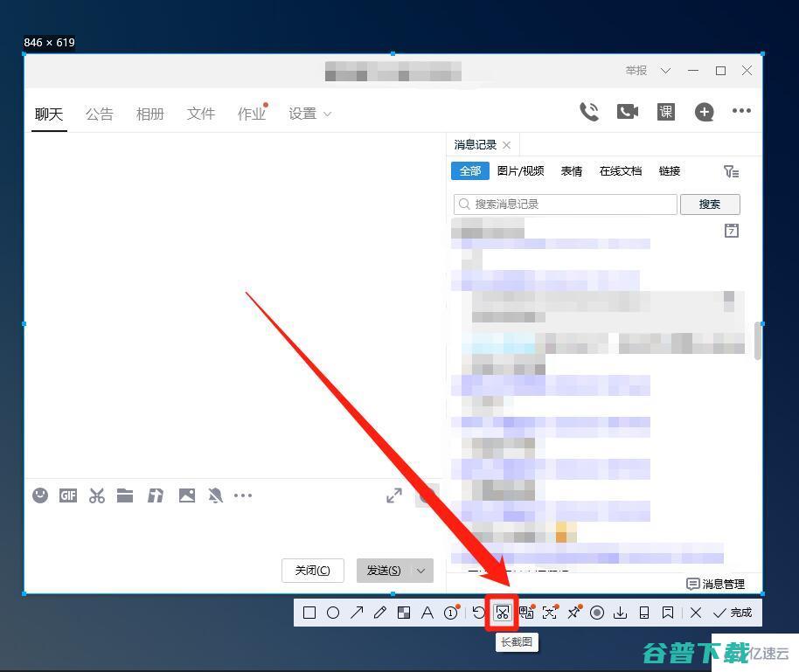
Task: Switch to the 作业 tab
Action: click(253, 113)
